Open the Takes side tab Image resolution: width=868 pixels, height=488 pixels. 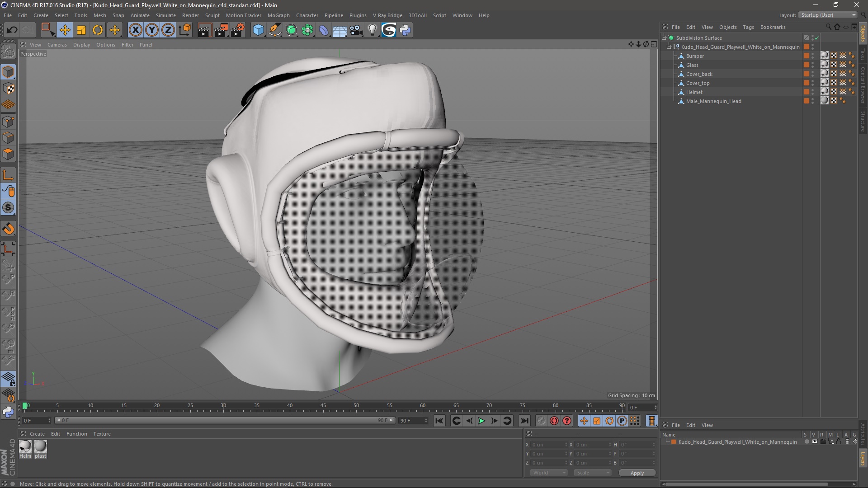[x=863, y=54]
